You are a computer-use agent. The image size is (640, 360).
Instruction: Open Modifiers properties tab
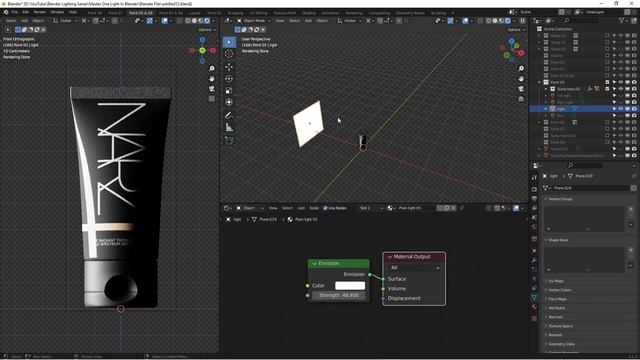point(534,260)
